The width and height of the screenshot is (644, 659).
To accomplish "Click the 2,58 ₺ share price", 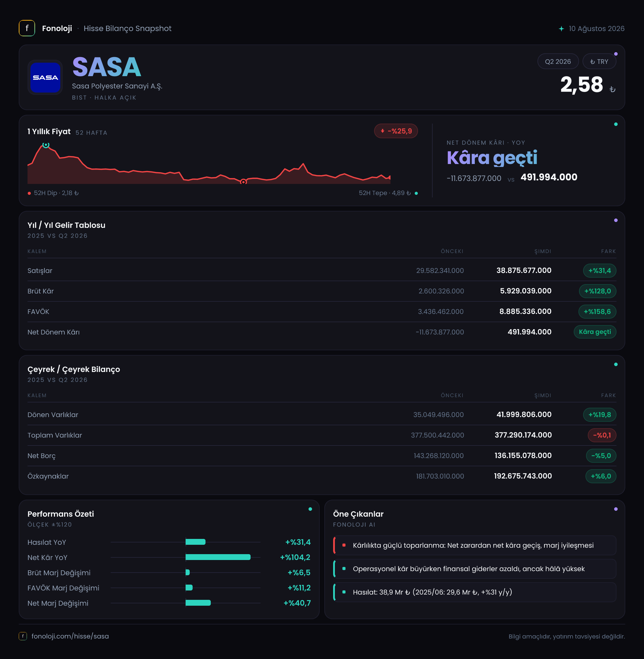I will pos(588,85).
